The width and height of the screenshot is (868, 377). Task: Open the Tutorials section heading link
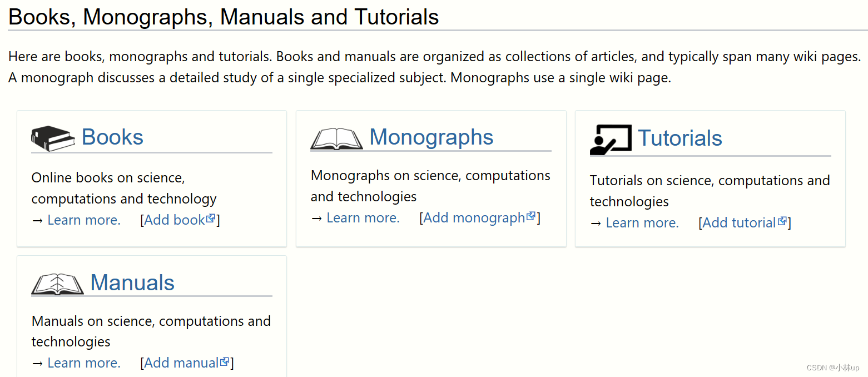(x=680, y=138)
